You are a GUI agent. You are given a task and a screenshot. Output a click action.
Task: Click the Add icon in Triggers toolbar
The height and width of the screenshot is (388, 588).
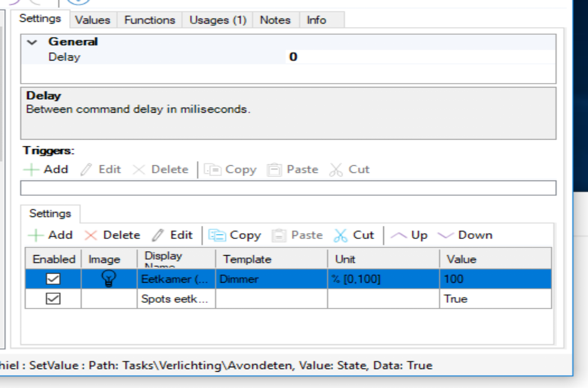31,169
